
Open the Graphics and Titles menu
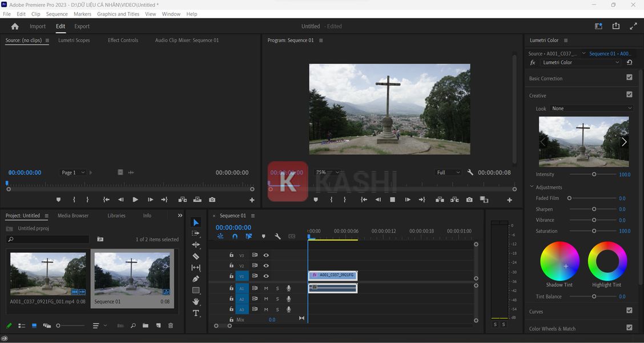[x=118, y=14]
